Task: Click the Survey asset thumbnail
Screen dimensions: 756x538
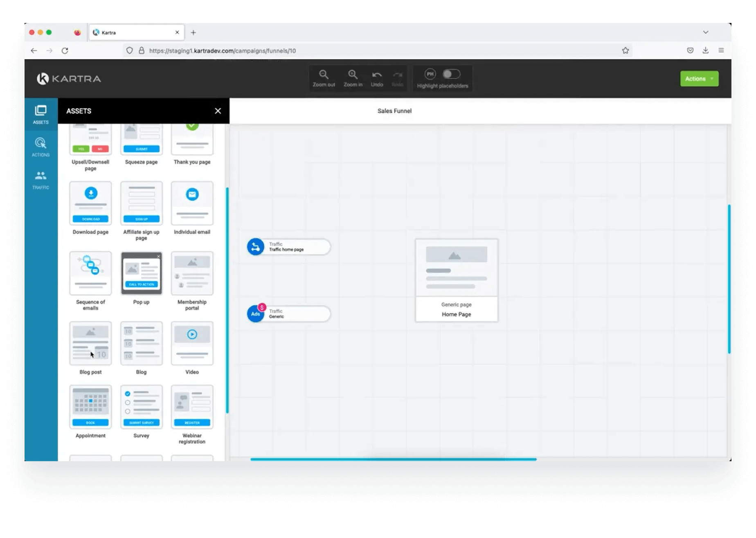Action: click(142, 407)
